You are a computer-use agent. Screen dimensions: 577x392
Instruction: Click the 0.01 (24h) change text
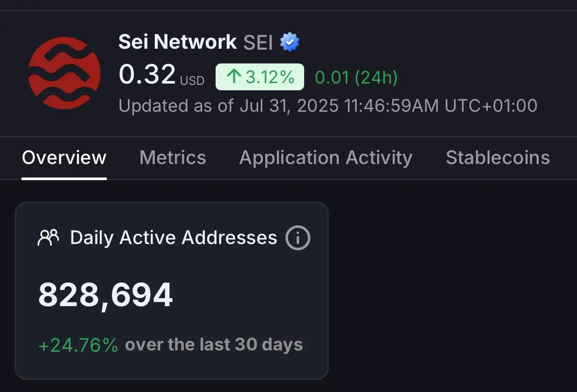point(356,77)
